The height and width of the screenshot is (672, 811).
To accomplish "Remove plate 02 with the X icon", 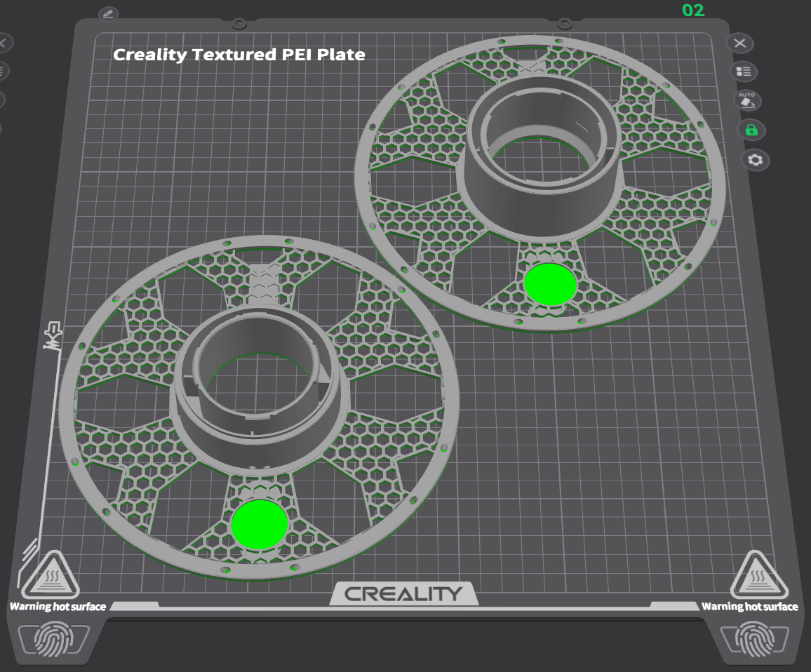I will (x=740, y=43).
